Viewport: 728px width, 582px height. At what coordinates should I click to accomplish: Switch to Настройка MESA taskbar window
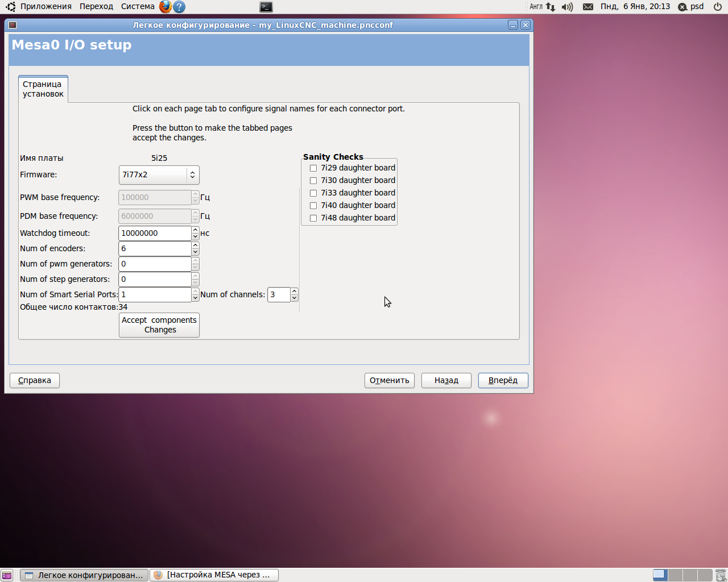(x=214, y=575)
